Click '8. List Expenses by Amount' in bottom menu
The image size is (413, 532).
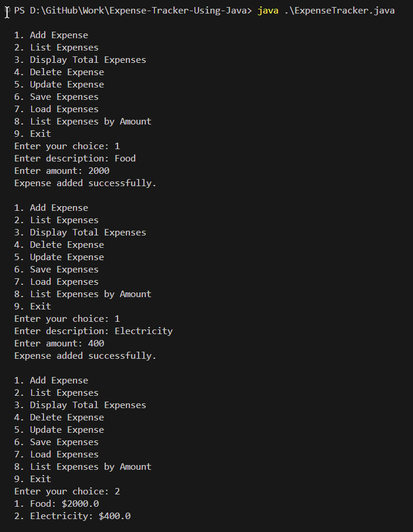click(x=83, y=467)
